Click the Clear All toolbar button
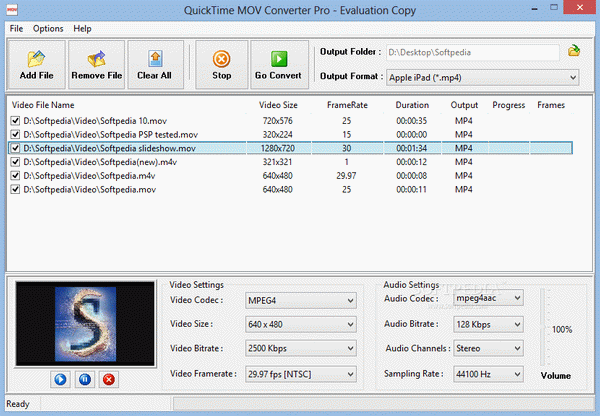Screen dimensions: 600x416 point(155,65)
